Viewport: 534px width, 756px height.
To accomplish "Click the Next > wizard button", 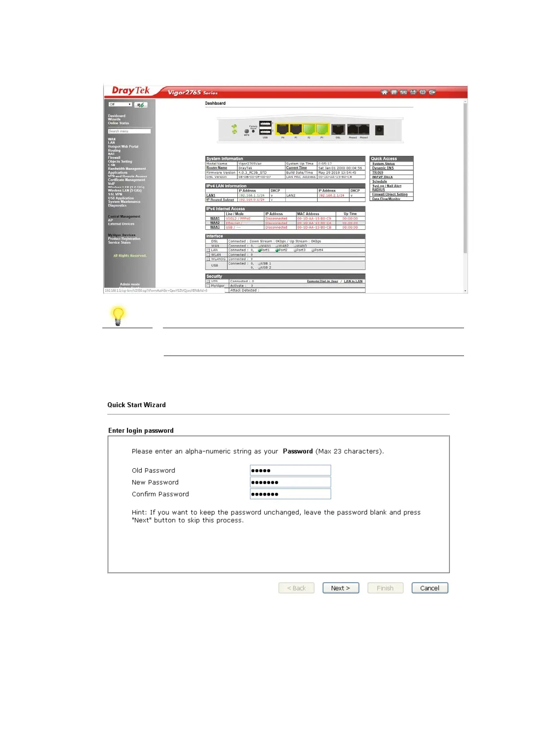I will tap(341, 588).
